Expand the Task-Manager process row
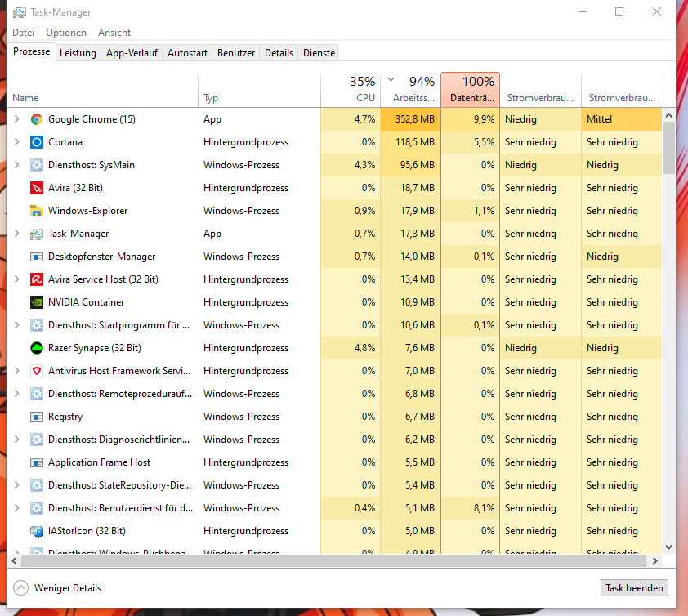This screenshot has height=616, width=688. click(16, 234)
